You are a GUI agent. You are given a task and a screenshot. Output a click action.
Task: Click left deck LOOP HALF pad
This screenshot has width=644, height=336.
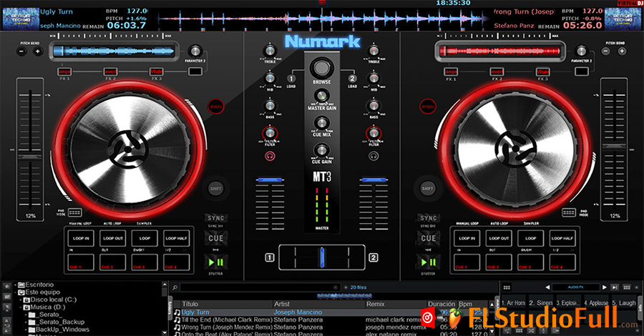click(x=176, y=238)
